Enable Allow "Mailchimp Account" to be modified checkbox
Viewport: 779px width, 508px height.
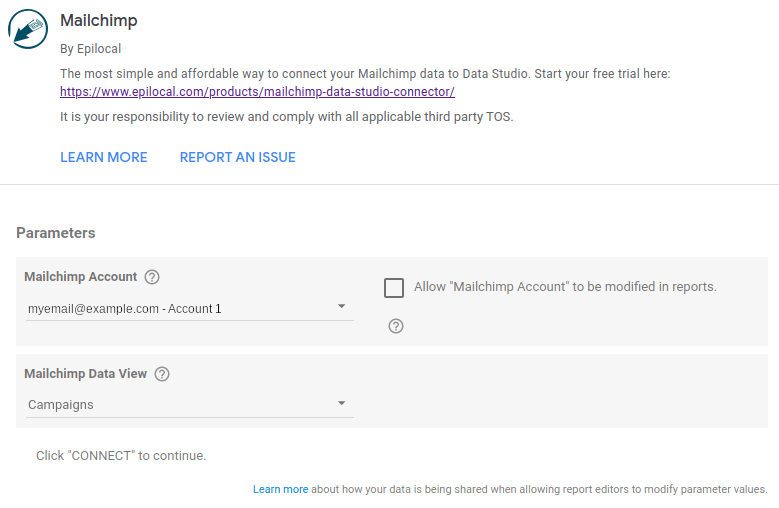pos(394,288)
